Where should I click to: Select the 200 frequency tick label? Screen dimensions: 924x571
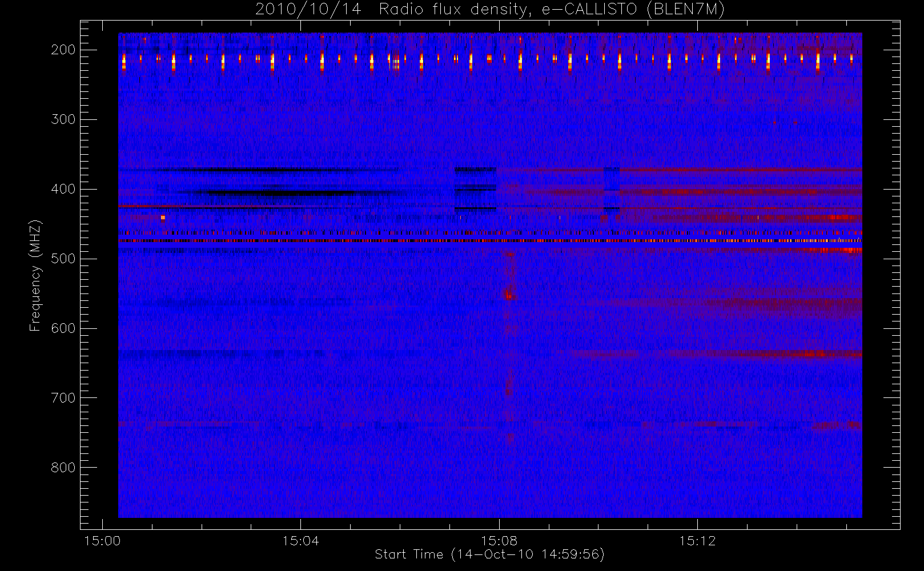point(63,50)
